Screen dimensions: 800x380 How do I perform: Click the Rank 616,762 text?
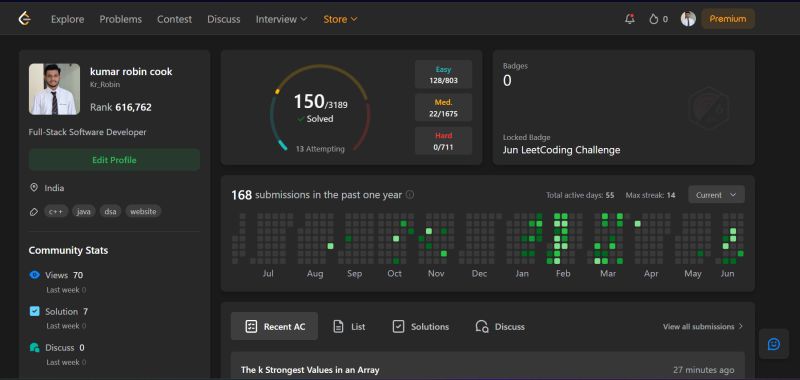tap(121, 107)
